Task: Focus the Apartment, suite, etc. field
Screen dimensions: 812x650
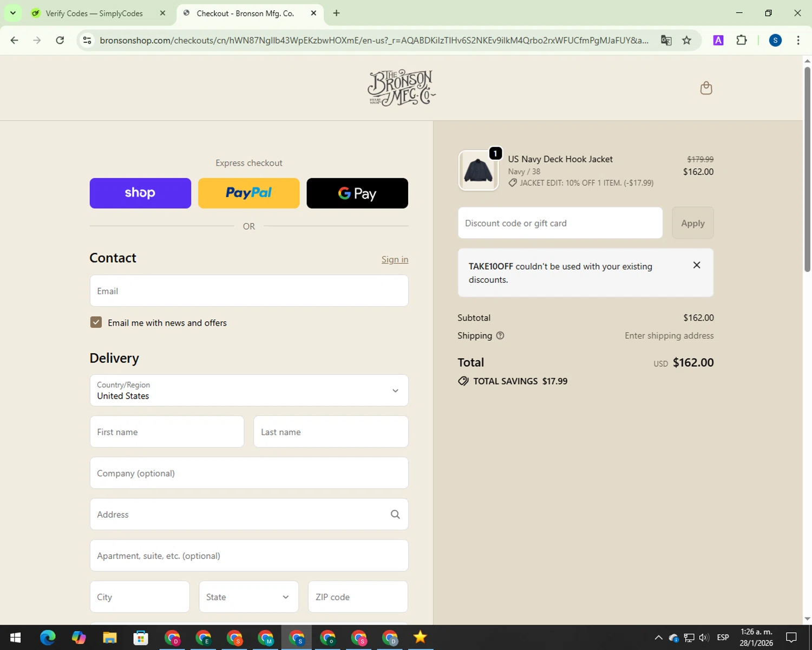Action: [249, 556]
